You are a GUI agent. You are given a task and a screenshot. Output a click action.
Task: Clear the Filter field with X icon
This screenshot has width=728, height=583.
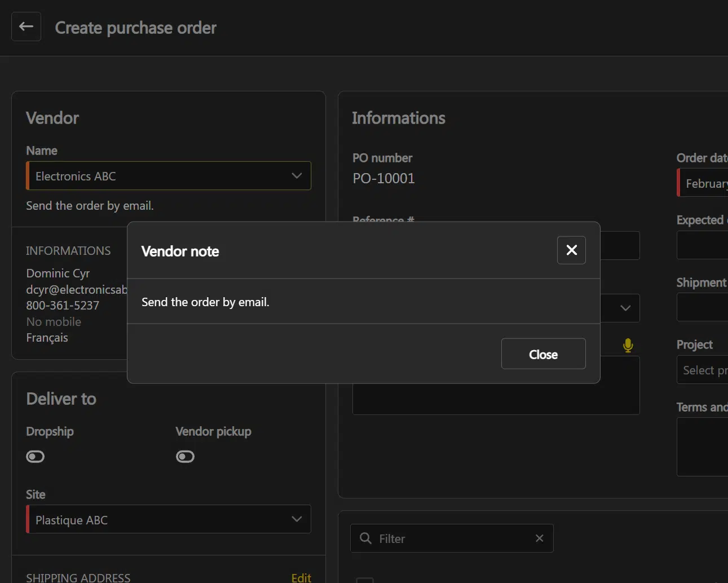pyautogui.click(x=539, y=538)
